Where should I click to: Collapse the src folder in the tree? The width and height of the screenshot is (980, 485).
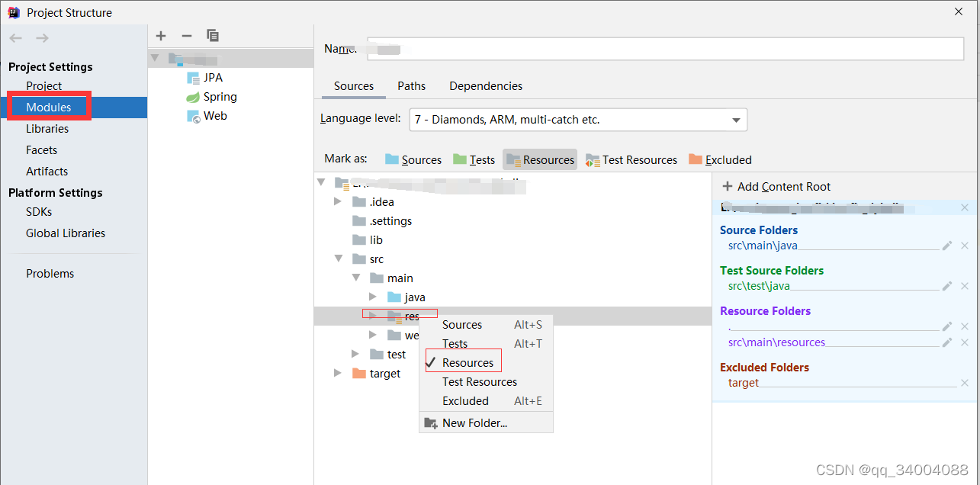pyautogui.click(x=339, y=259)
